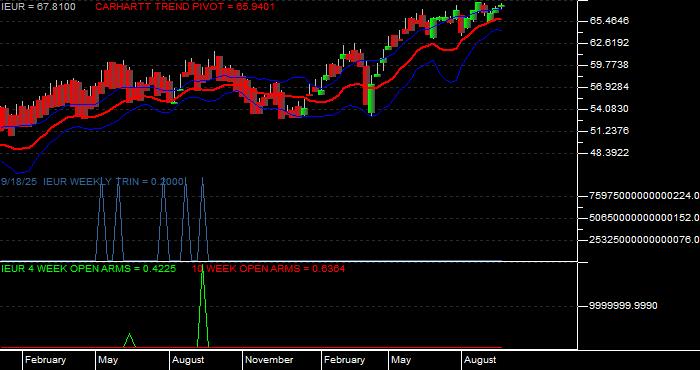Click the second May time axis label
The width and height of the screenshot is (700, 370).
coord(401,360)
